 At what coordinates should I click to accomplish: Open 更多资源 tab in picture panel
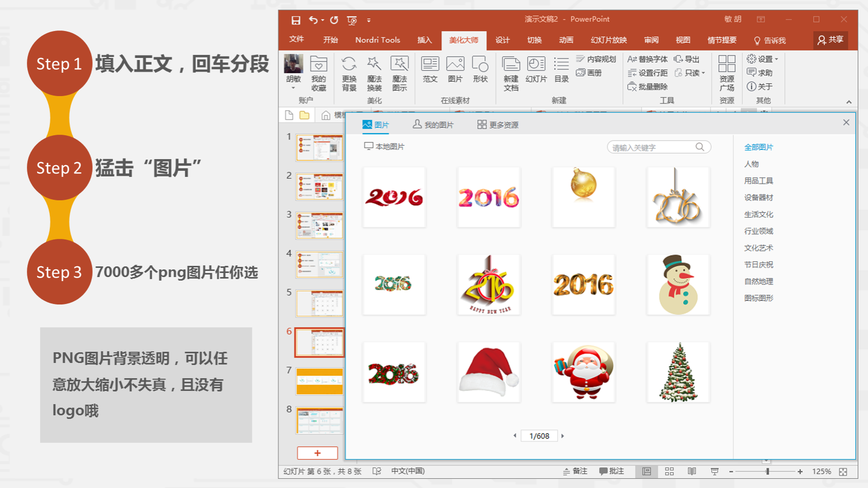[498, 125]
